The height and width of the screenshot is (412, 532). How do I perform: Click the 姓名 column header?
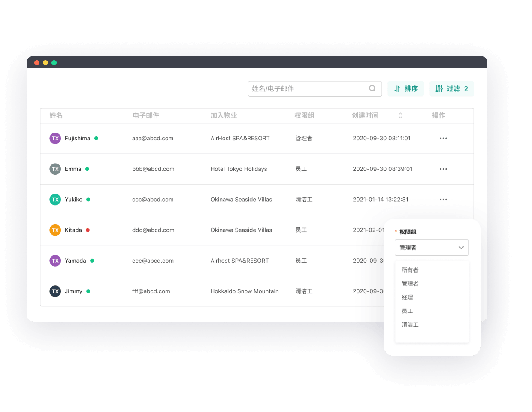pos(56,115)
